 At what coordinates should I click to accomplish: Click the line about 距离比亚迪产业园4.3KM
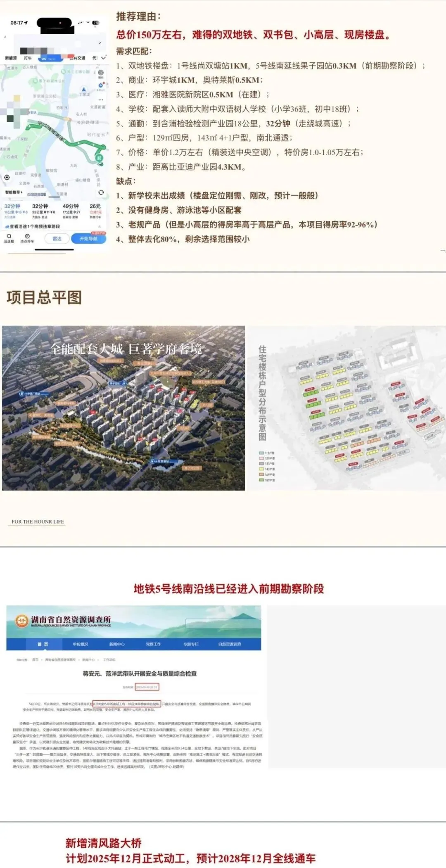point(181,167)
